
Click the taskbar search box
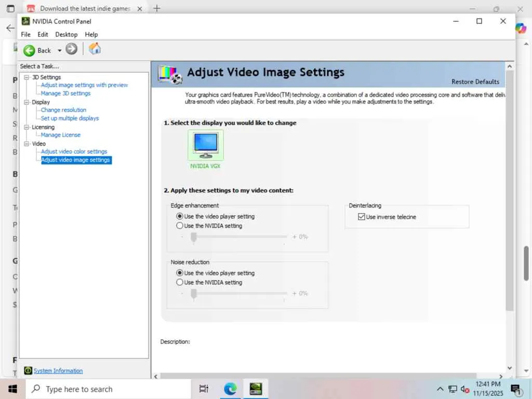[109, 389]
